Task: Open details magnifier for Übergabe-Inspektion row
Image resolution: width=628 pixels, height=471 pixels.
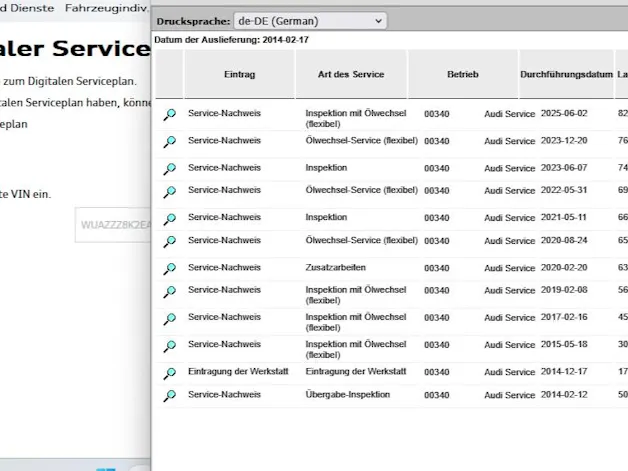Action: 169,396
